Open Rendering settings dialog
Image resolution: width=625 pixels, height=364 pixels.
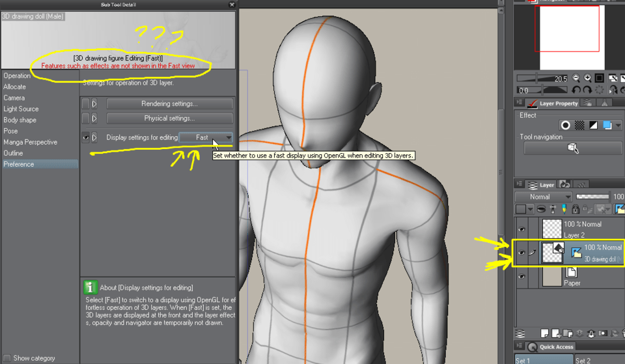[169, 104]
